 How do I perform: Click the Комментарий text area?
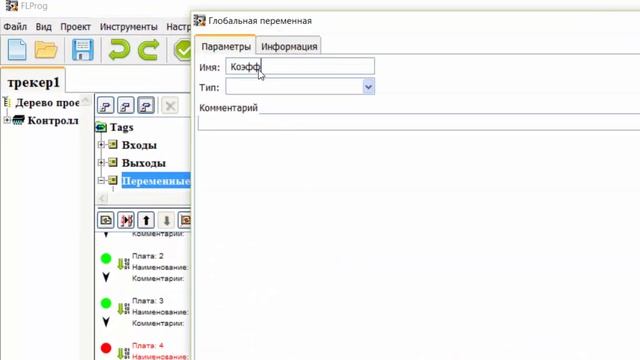419,123
